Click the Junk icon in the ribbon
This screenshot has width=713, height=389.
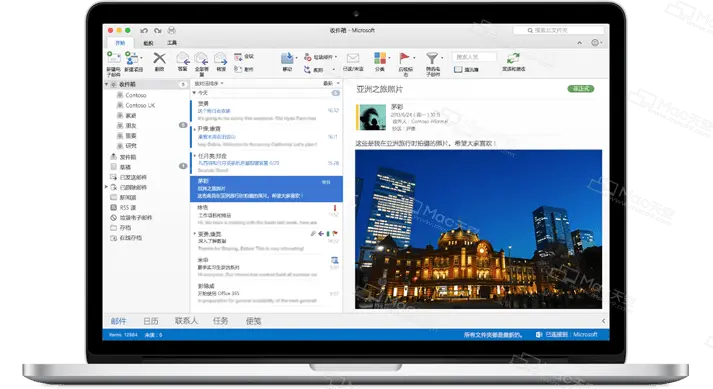click(x=308, y=57)
